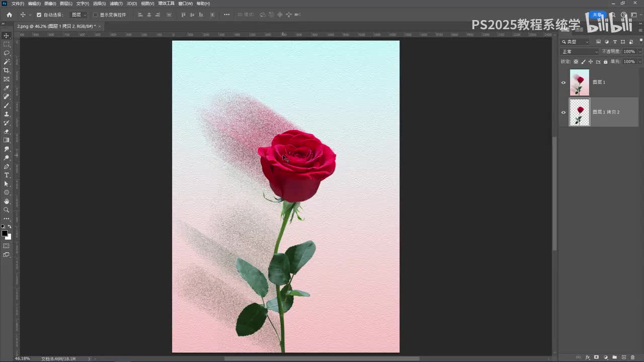
Task: Open the status bar info arrow
Action: click(90, 359)
